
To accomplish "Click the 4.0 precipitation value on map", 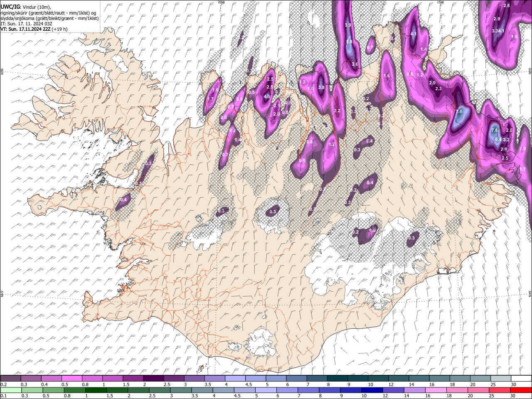I will click(x=267, y=96).
